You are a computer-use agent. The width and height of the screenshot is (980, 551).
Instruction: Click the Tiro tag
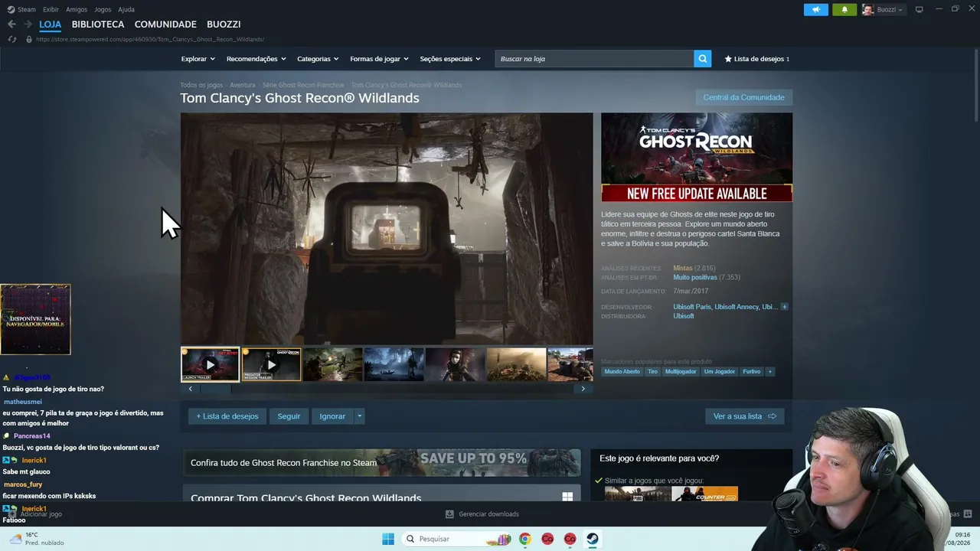click(x=652, y=372)
